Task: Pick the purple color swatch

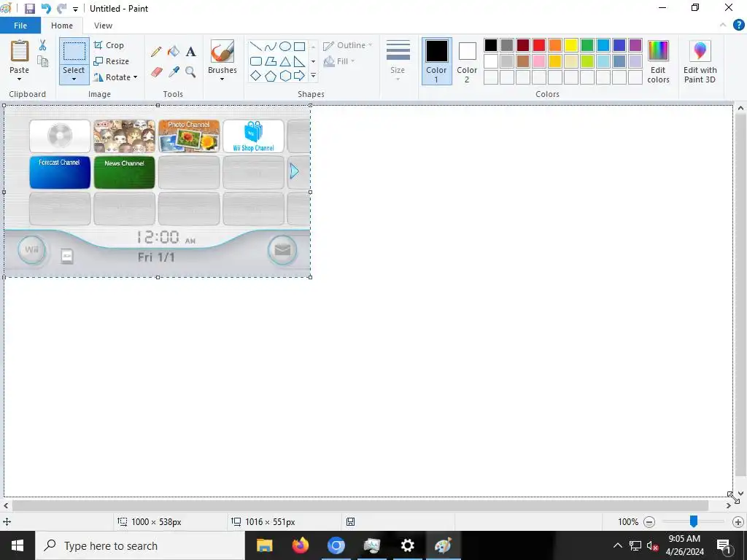Action: pos(635,45)
